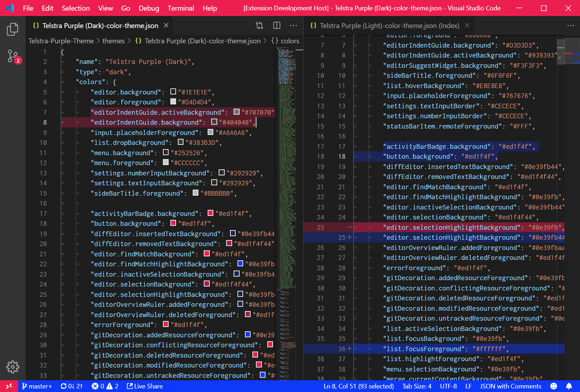Click the colors breadcrumb segment
Viewport: 580px width, 392px height.
(290, 41)
